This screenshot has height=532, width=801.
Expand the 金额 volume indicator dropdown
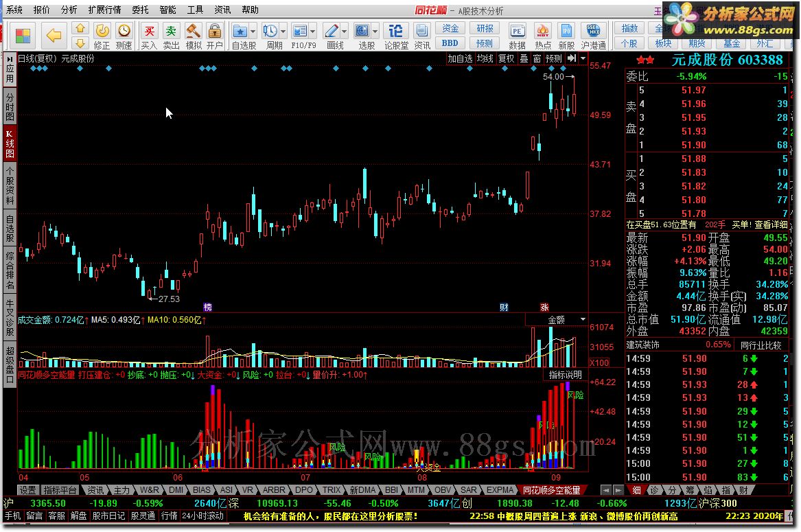tap(583, 319)
